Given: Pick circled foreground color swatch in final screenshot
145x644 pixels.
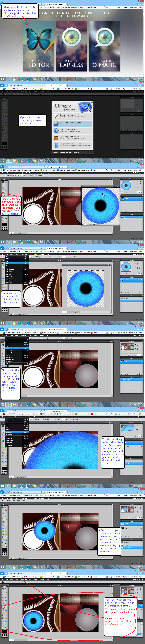Looking at the screenshot, I should (x=4, y=631).
